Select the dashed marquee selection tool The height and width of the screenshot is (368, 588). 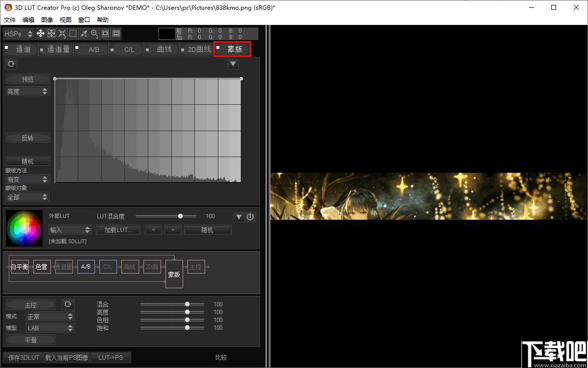[73, 34]
